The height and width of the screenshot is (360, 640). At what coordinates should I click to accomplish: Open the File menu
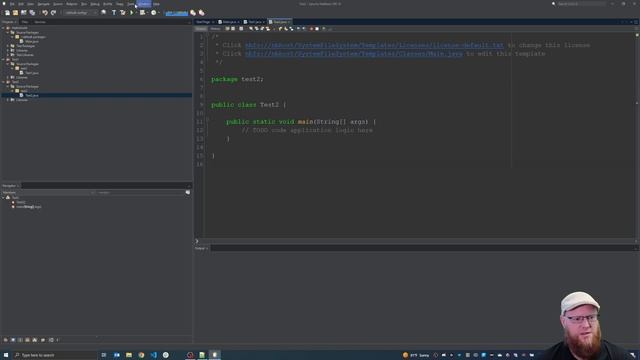point(12,4)
